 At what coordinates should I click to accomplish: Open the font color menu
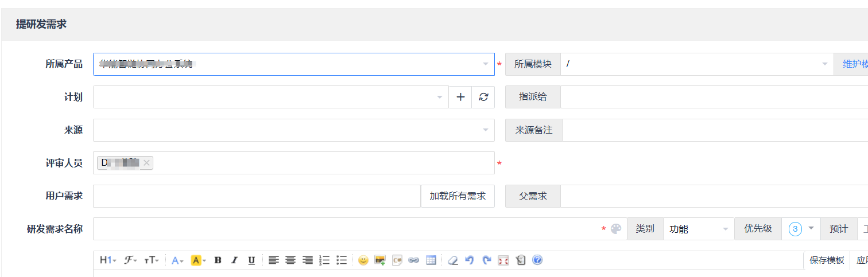[x=177, y=260]
